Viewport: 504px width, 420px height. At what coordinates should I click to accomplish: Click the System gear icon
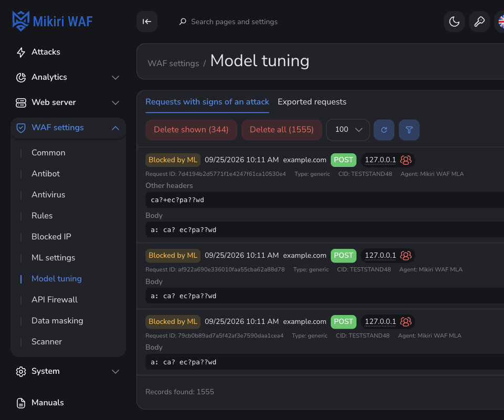(x=21, y=372)
